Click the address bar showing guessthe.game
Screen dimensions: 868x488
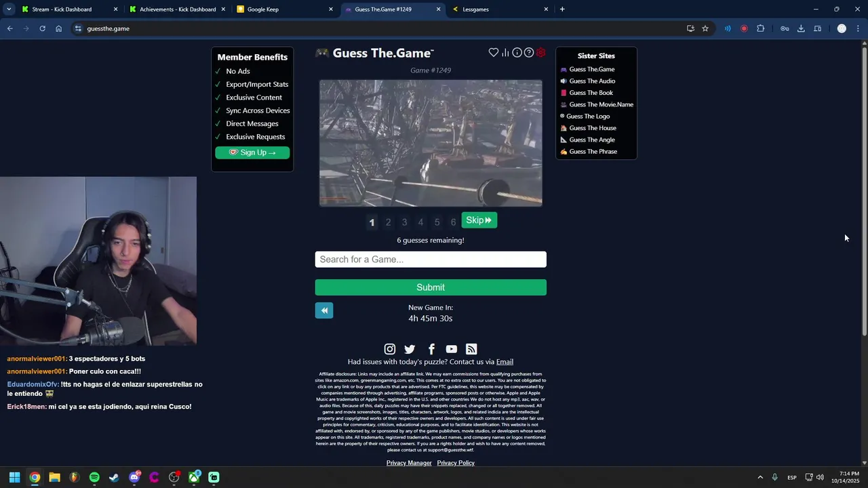click(380, 28)
